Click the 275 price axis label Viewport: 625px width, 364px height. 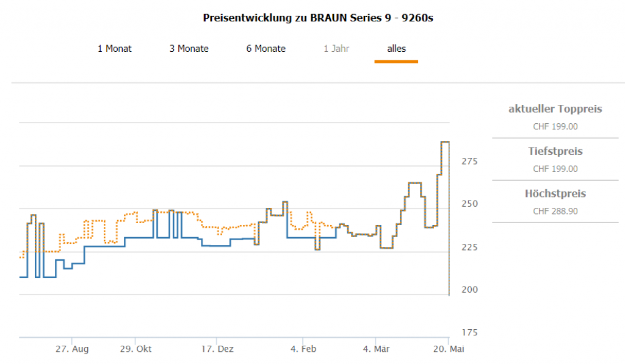coord(469,162)
